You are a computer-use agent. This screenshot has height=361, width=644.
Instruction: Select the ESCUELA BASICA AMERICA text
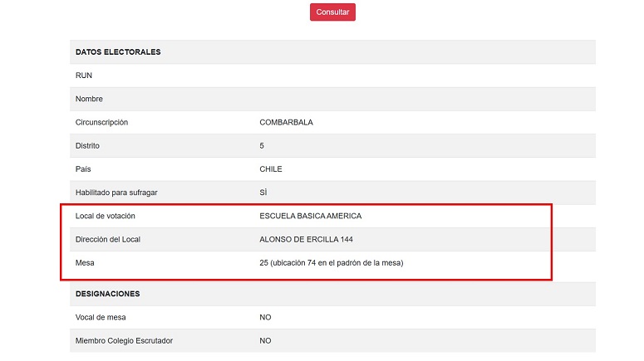point(310,217)
